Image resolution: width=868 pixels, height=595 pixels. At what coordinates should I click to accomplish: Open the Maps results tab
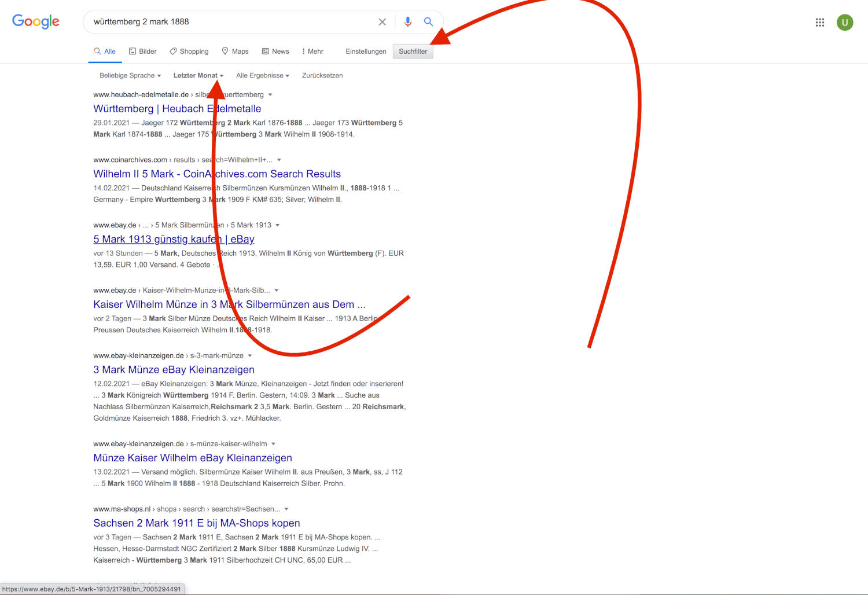coord(235,52)
